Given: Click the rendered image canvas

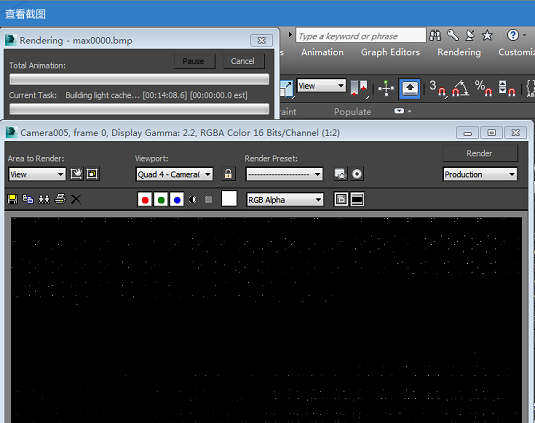Looking at the screenshot, I should [266, 320].
